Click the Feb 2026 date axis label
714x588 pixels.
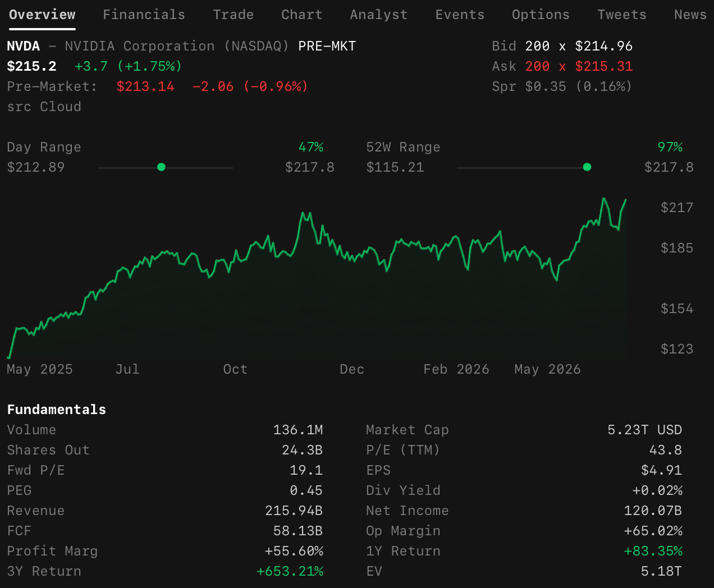coord(456,369)
